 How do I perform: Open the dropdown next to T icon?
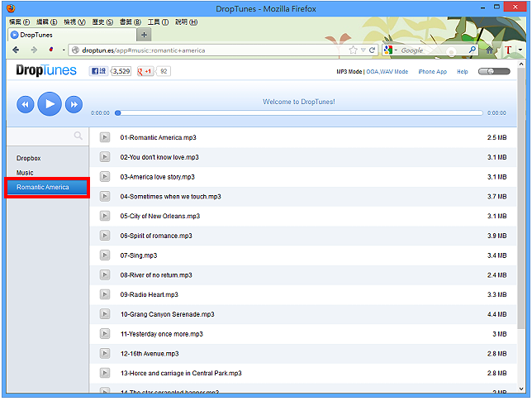(x=520, y=50)
